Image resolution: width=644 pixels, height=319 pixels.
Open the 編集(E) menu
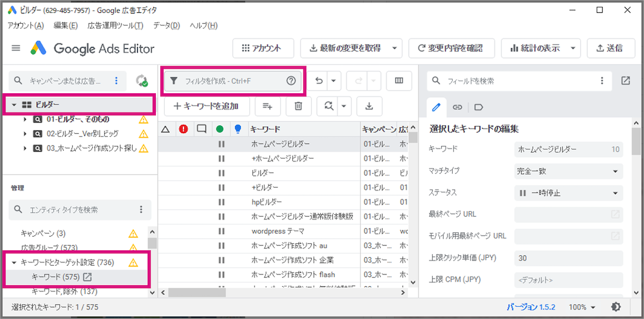[x=66, y=26]
